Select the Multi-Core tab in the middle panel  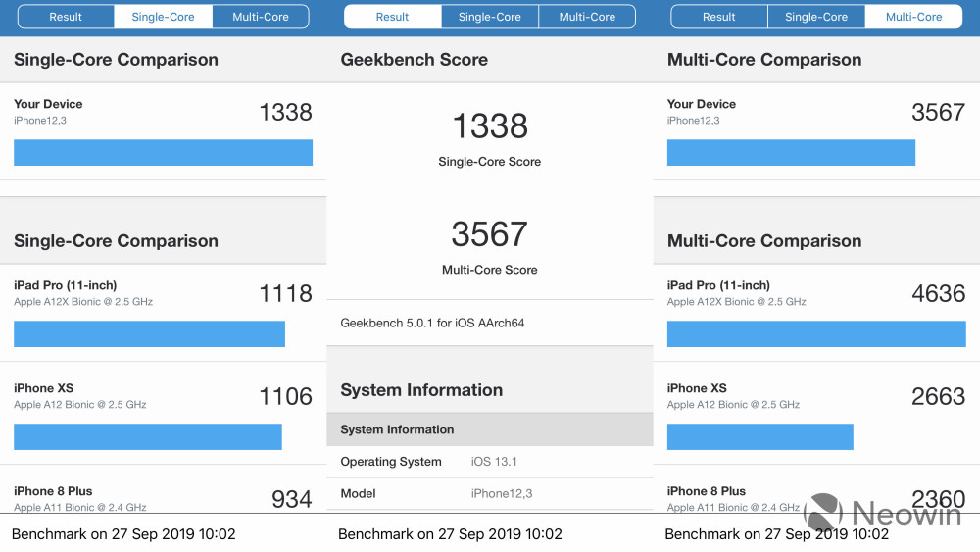click(587, 17)
